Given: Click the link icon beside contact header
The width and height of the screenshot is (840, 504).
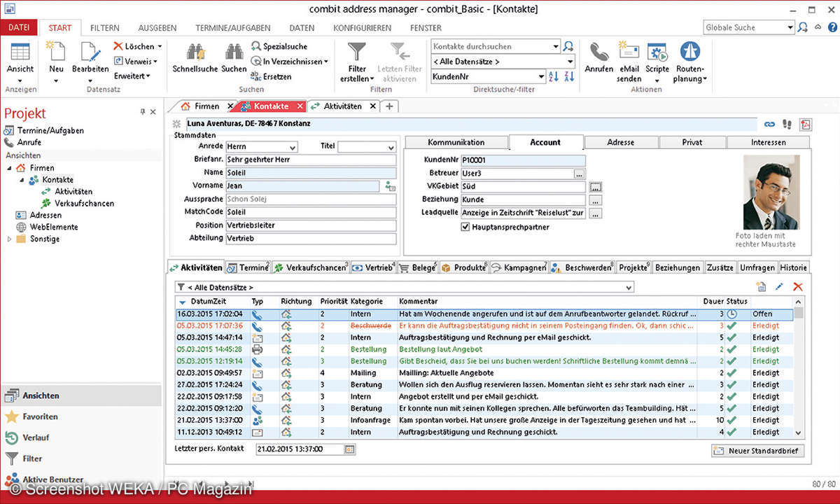Looking at the screenshot, I should (x=769, y=124).
